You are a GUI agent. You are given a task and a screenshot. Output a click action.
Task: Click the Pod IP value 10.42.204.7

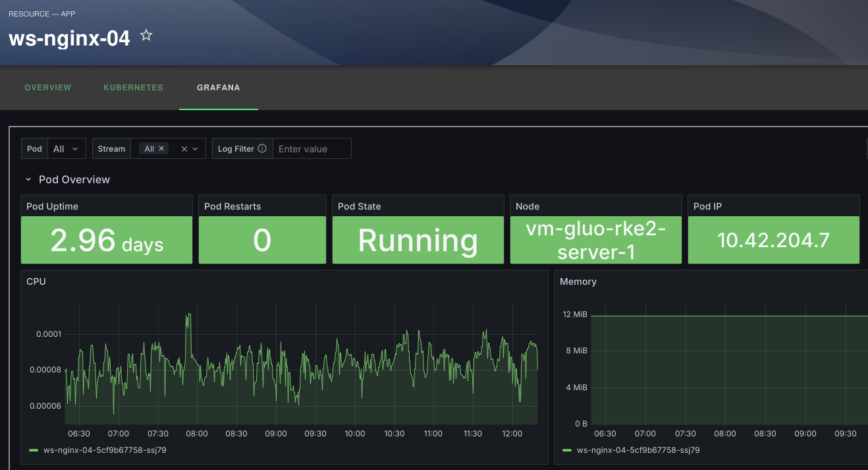(773, 241)
